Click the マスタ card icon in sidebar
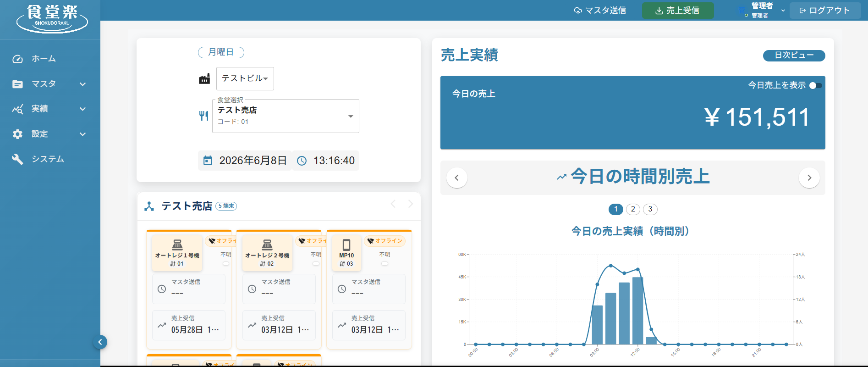The image size is (868, 367). click(x=17, y=84)
